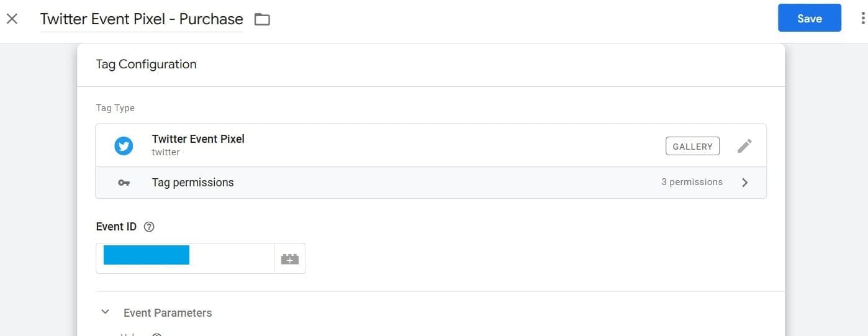868x336 pixels.
Task: Select the Twitter Event Pixel tag type name
Action: 198,139
